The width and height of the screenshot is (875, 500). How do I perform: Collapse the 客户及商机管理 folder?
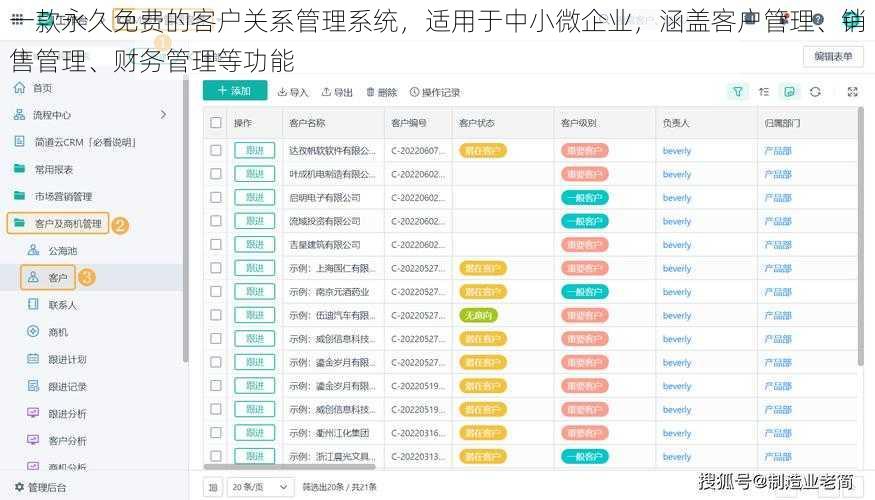click(x=58, y=223)
